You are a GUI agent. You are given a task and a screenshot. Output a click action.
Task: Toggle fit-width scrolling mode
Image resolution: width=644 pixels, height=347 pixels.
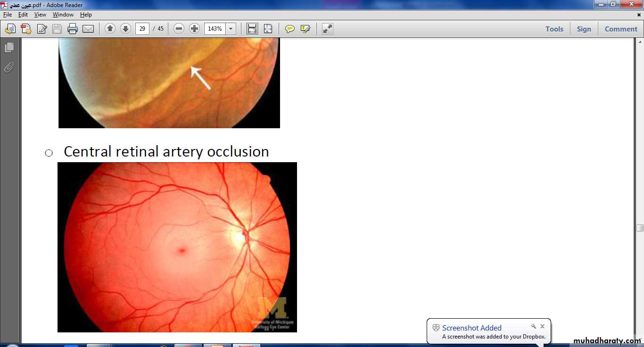(252, 29)
